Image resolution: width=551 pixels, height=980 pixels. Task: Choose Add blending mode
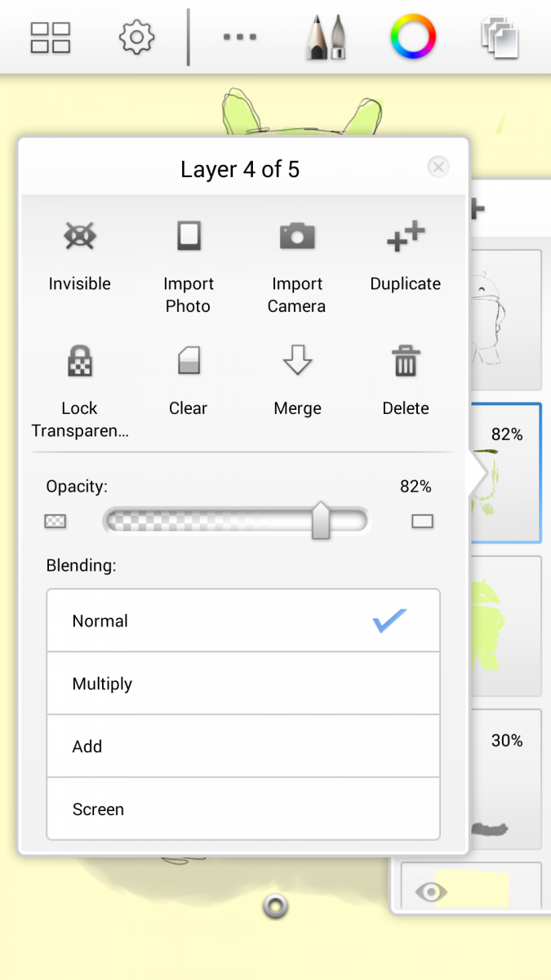(243, 746)
